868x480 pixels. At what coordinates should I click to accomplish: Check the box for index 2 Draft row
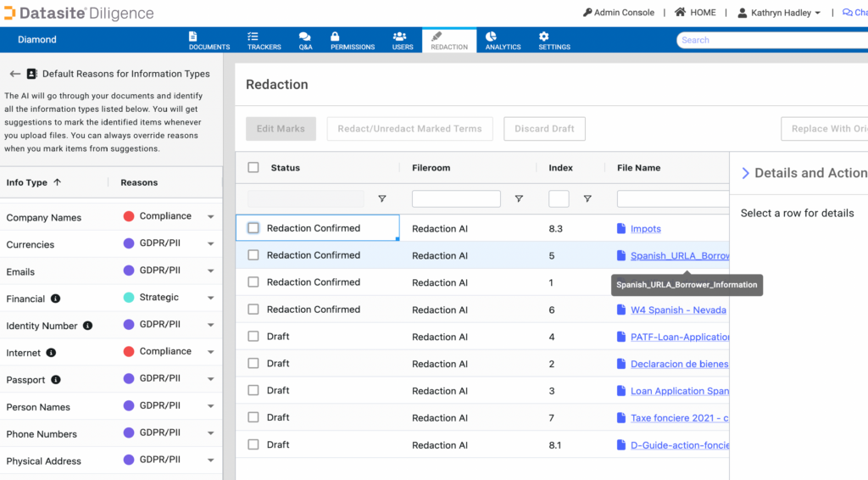tap(253, 363)
